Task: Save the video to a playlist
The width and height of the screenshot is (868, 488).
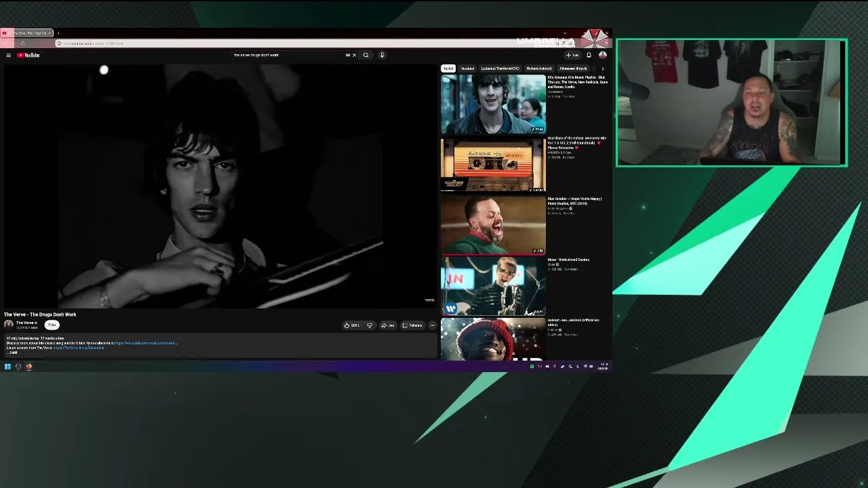Action: [x=412, y=325]
